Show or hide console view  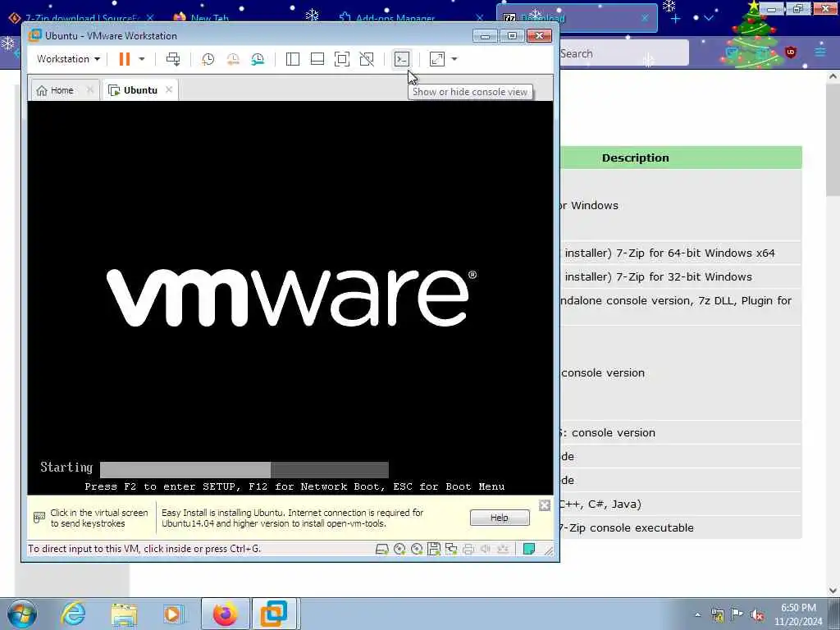point(402,59)
